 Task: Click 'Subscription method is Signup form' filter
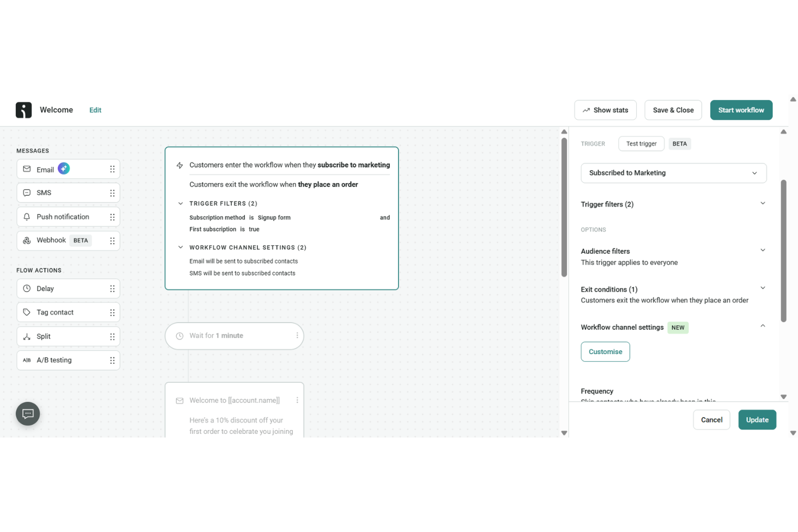tap(240, 218)
